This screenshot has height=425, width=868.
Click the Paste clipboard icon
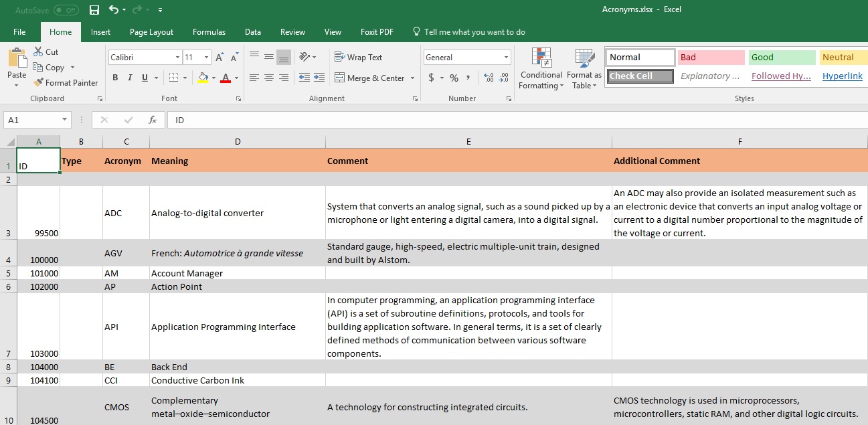pos(17,58)
